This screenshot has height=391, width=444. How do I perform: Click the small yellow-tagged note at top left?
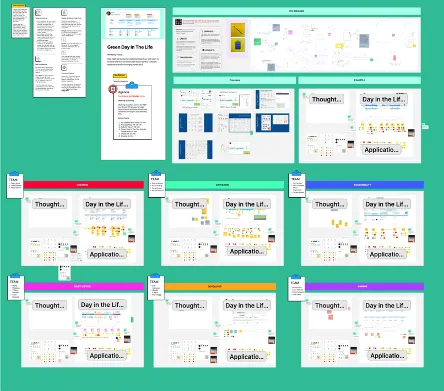[x=21, y=21]
